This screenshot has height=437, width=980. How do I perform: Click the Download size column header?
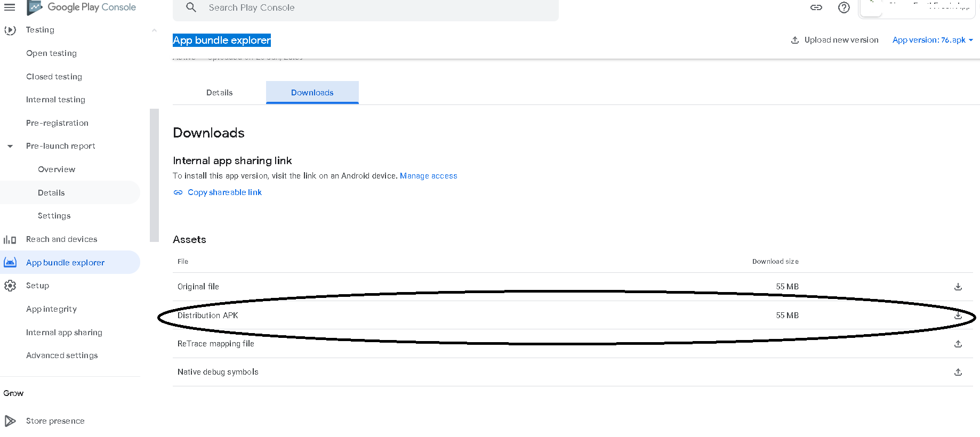775,262
